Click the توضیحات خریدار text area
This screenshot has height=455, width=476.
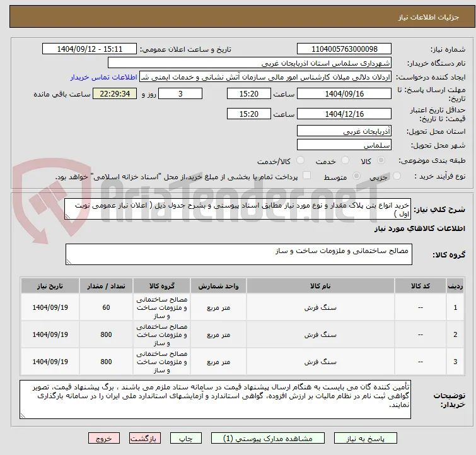[x=215, y=399]
